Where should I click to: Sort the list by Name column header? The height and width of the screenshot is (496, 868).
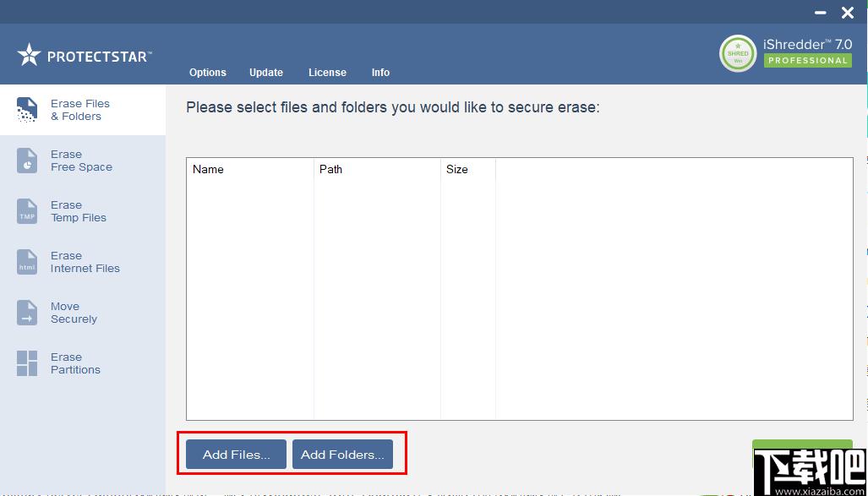pyautogui.click(x=208, y=169)
